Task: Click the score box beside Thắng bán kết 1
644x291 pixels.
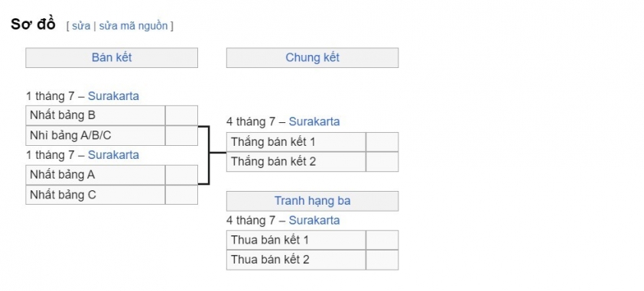Action: point(382,142)
